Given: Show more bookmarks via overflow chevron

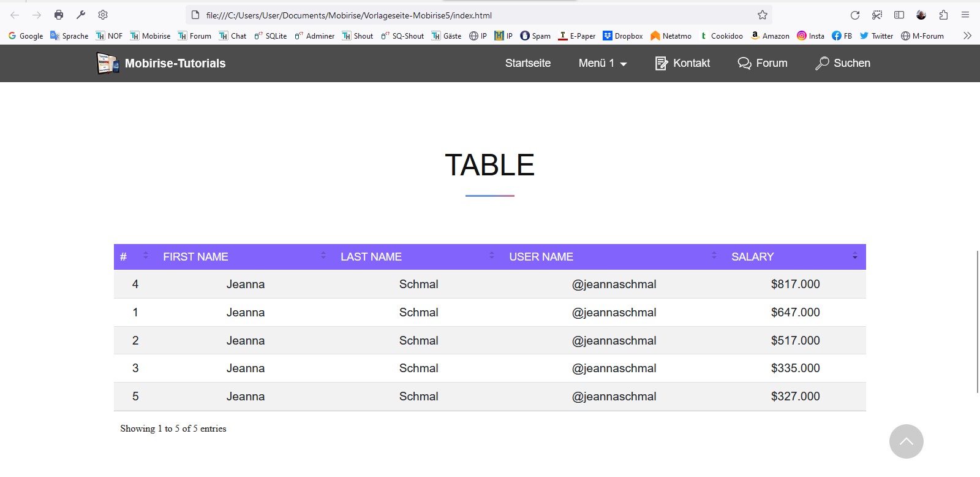Looking at the screenshot, I should tap(967, 36).
